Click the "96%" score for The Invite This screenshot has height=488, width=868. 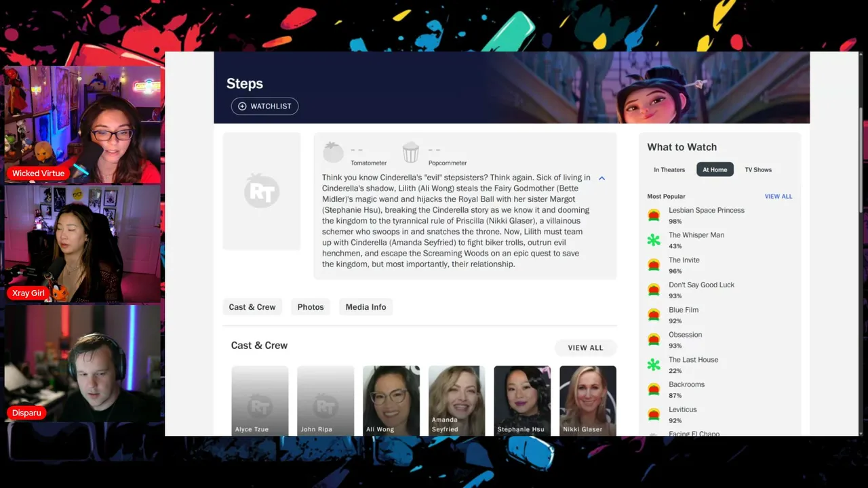pos(675,272)
